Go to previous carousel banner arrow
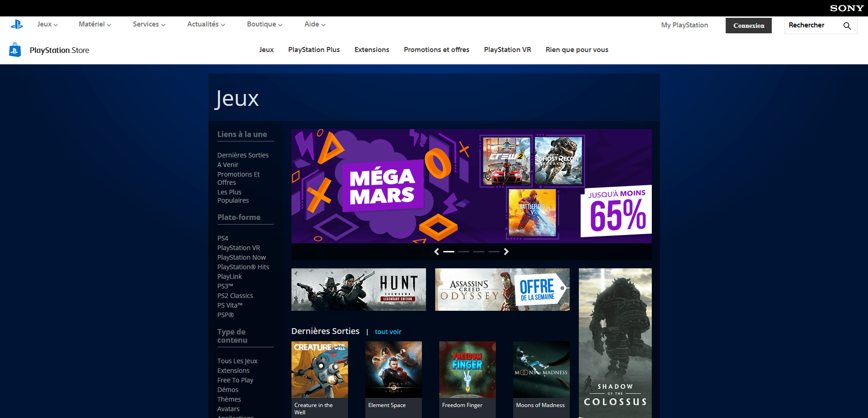 437,251
